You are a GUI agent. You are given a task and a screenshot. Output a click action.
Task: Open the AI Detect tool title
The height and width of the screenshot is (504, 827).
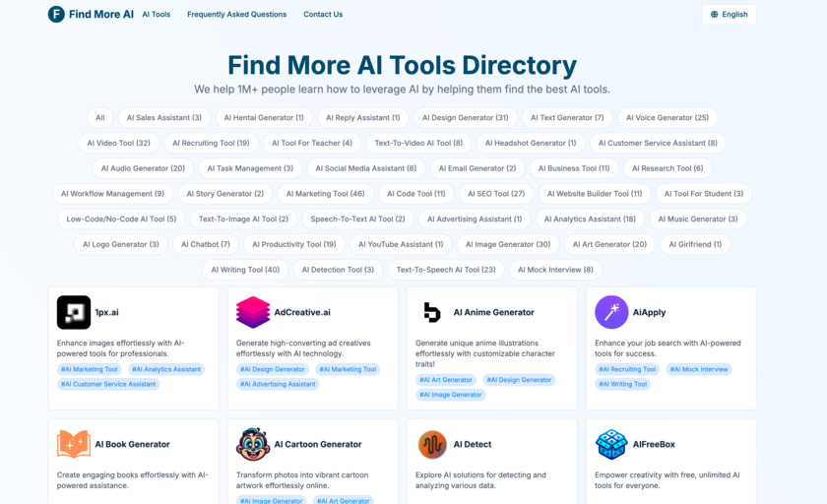pos(472,444)
